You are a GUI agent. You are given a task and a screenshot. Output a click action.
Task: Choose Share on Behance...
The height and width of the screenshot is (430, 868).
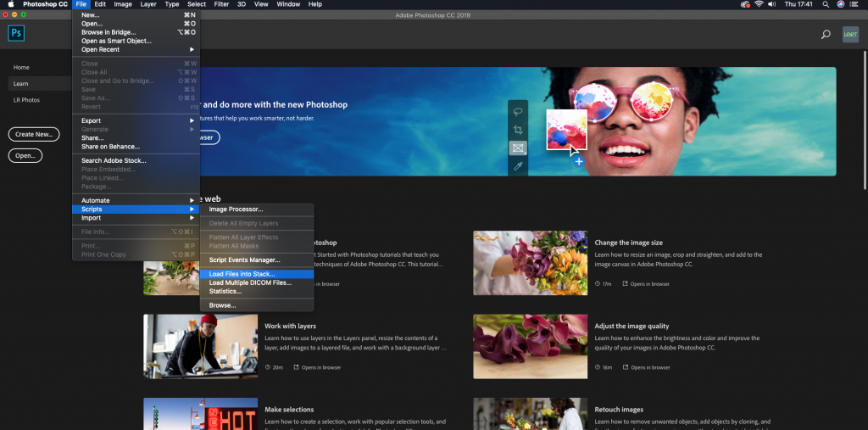tap(136, 146)
